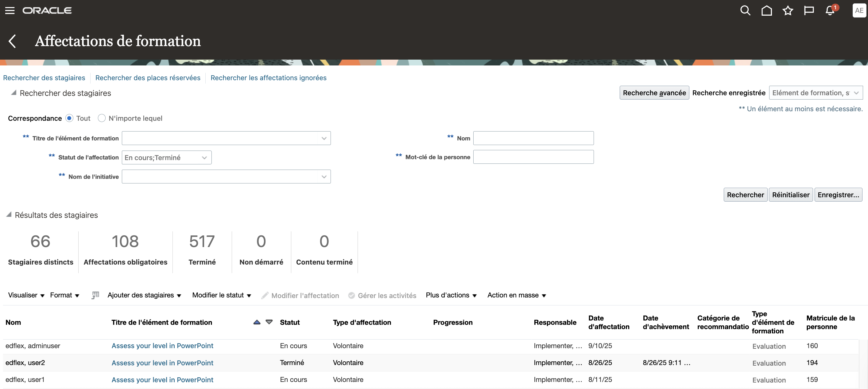This screenshot has height=389, width=868.
Task: Open Assess your level link for edflex, adminuser
Action: pos(162,346)
